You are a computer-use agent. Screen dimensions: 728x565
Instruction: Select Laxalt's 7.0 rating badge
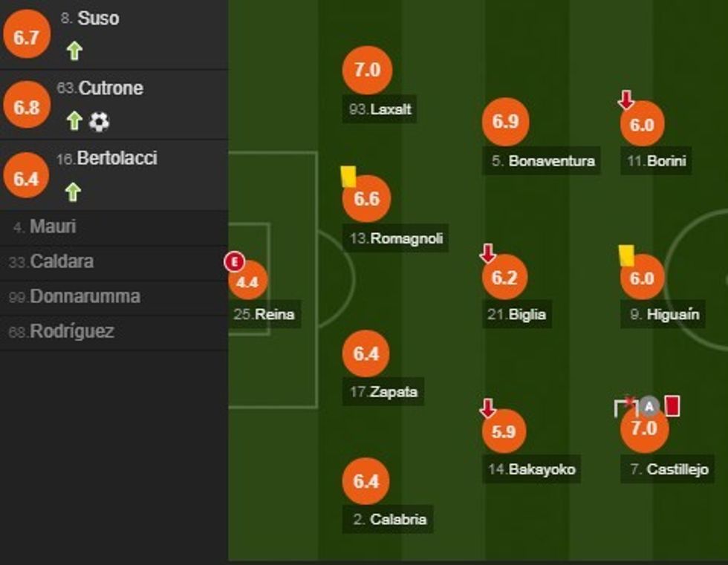click(x=367, y=70)
